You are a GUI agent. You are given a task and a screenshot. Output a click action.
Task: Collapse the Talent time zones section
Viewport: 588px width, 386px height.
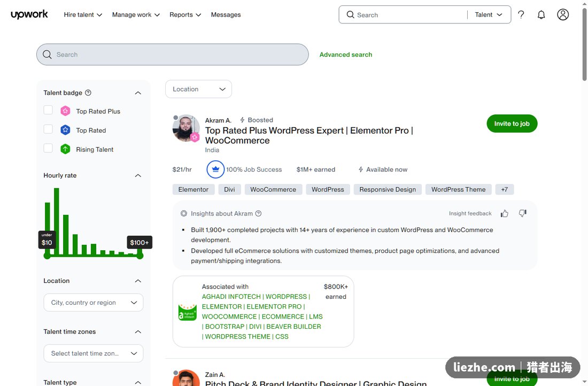click(138, 331)
